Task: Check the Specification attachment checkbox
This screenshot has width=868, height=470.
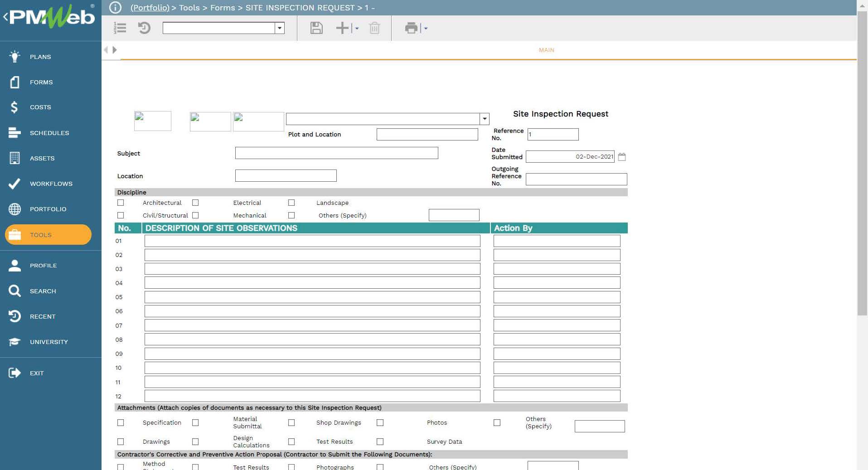Action: pos(121,422)
